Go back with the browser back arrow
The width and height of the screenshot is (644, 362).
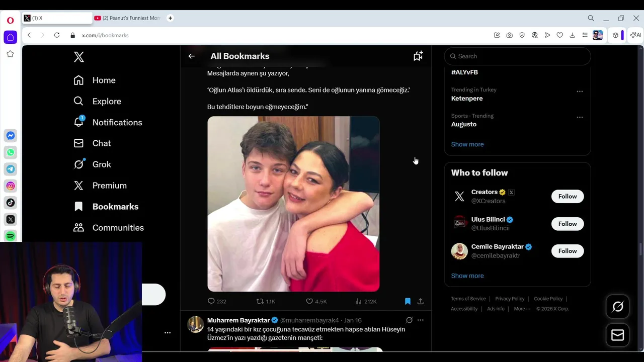pyautogui.click(x=29, y=35)
